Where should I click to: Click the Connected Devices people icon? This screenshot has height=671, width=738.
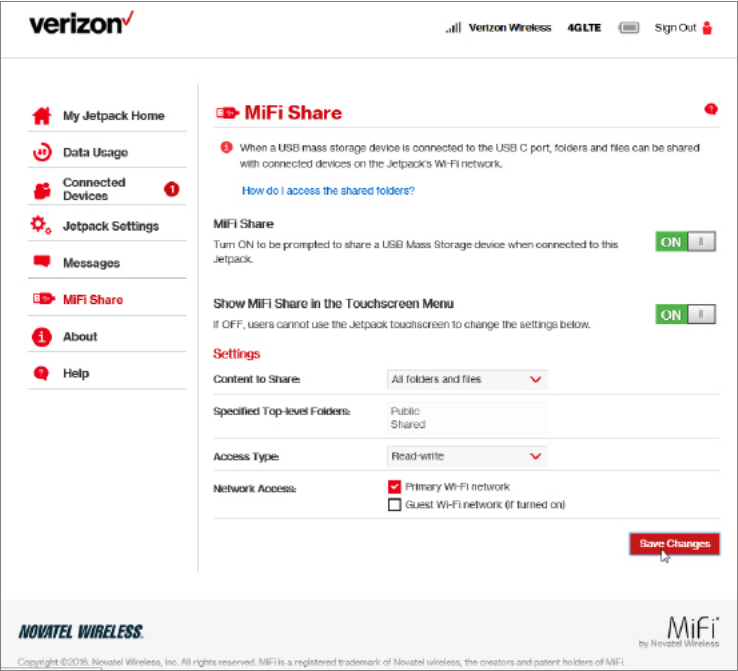coord(42,190)
